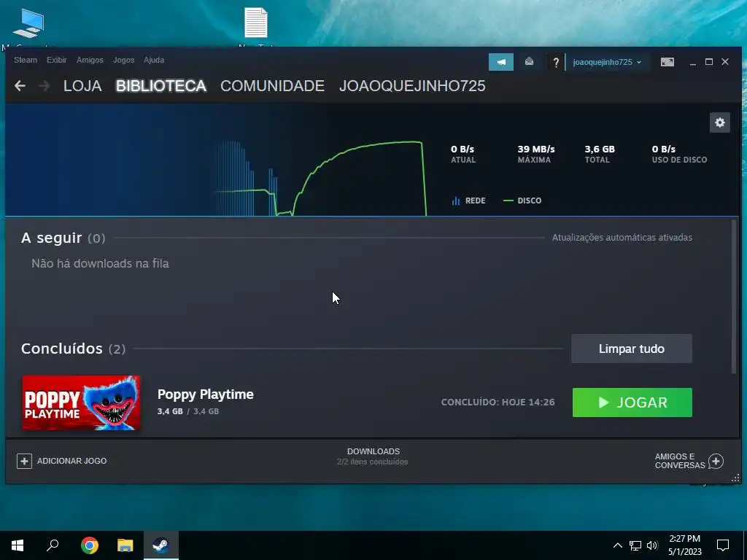Click the CONCLUÍDO: HOJE 14:26 text
The width and height of the screenshot is (747, 560).
[498, 402]
